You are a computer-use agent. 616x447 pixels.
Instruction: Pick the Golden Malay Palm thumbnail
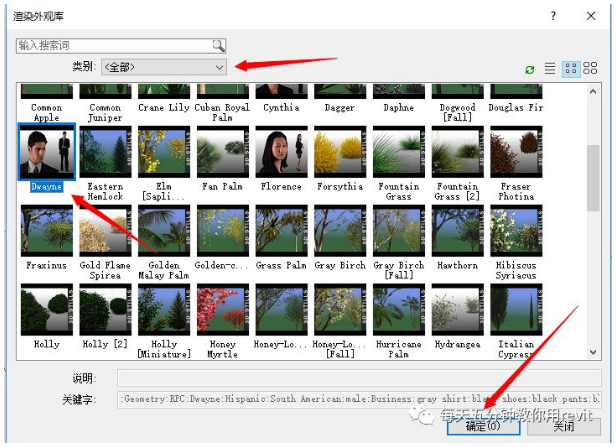point(164,231)
